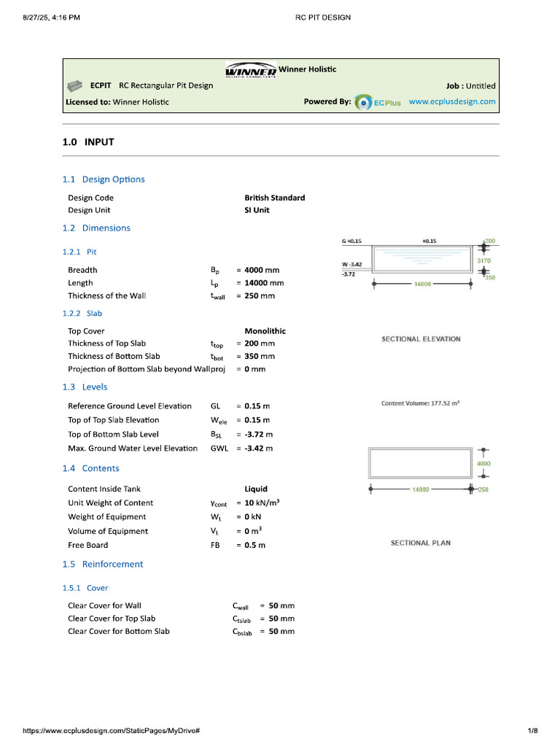Click the BSL value '-3.72 m'
The image size is (560, 747).
pyautogui.click(x=259, y=435)
